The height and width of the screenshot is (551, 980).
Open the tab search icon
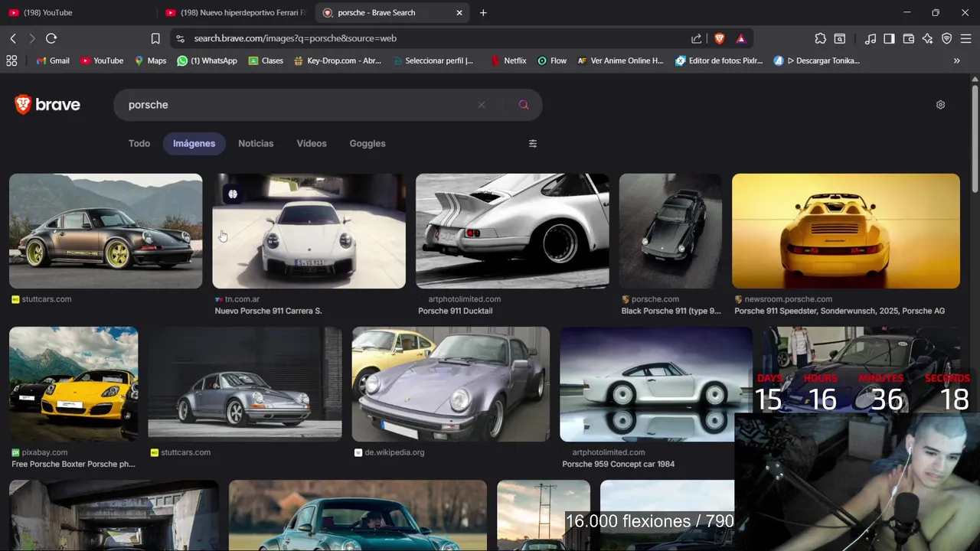pyautogui.click(x=840, y=38)
